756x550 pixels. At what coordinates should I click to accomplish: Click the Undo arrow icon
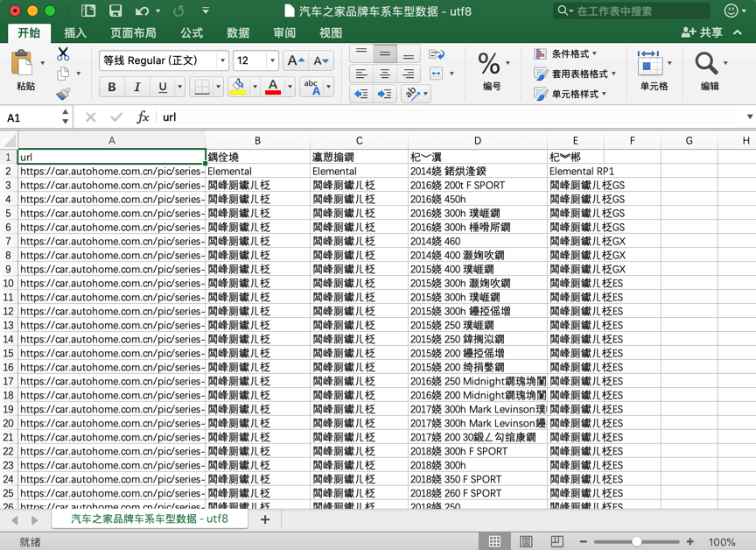[142, 11]
